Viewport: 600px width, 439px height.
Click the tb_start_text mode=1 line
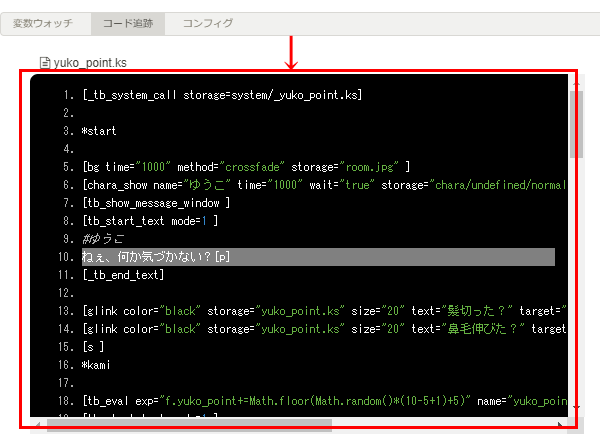tap(150, 221)
